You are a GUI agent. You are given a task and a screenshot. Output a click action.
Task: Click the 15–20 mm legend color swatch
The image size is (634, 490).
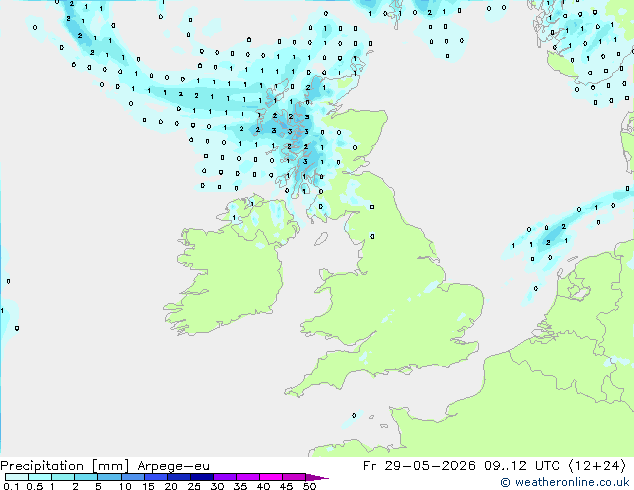click(x=155, y=477)
